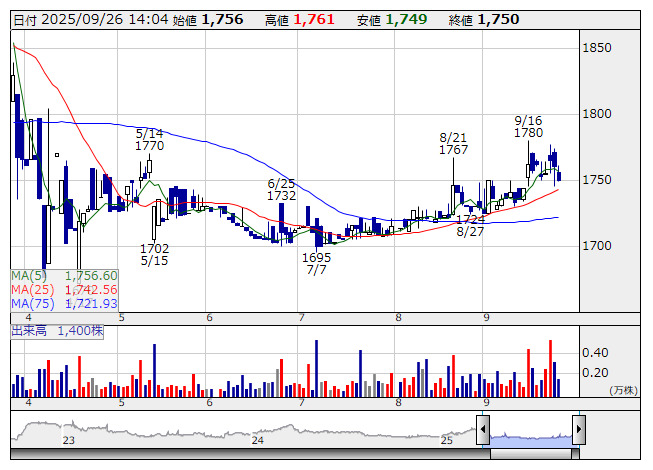653x470 pixels.
Task: Click the navigator year marker 23
Action: point(69,440)
